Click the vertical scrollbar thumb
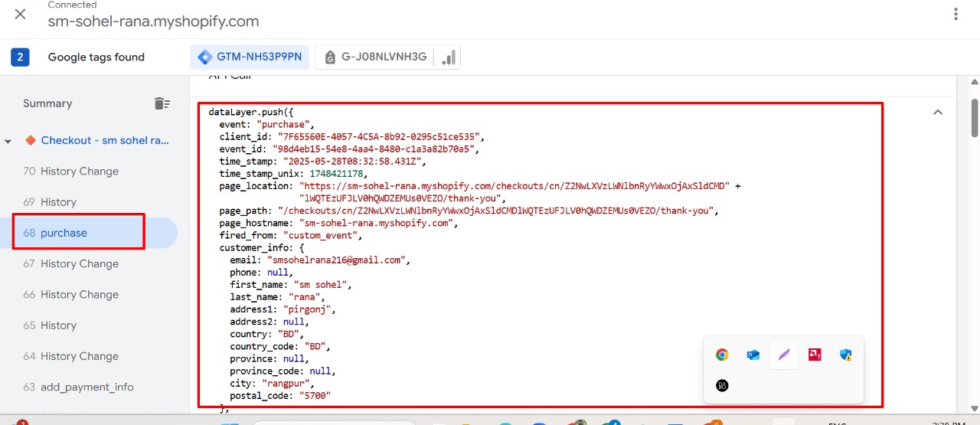980x425 pixels. pos(974,116)
